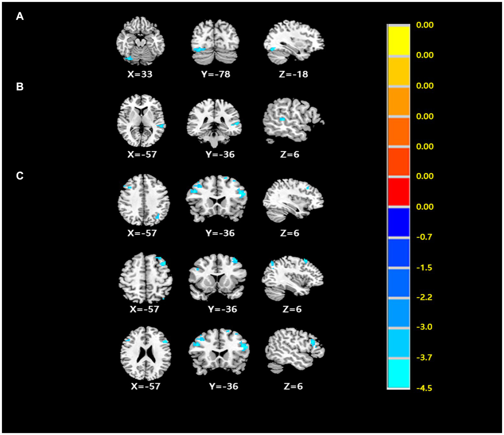Image resolution: width=504 pixels, height=435 pixels.
Task: Select the coronal brain slice above Y=-78
Action: click(x=215, y=42)
